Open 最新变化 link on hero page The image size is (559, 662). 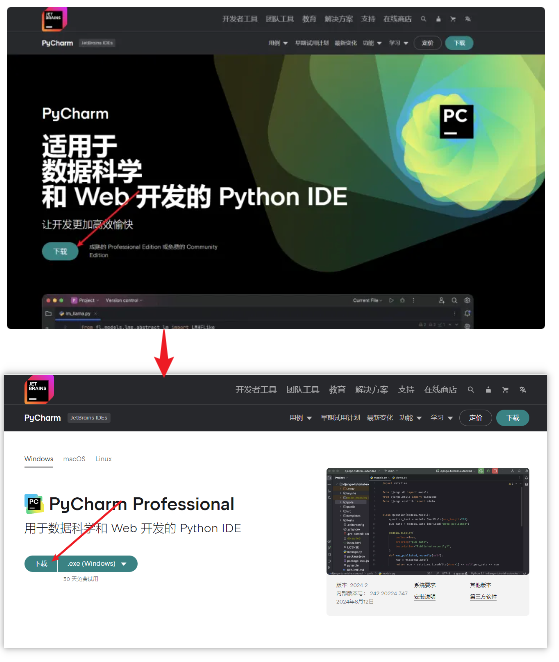[x=346, y=43]
